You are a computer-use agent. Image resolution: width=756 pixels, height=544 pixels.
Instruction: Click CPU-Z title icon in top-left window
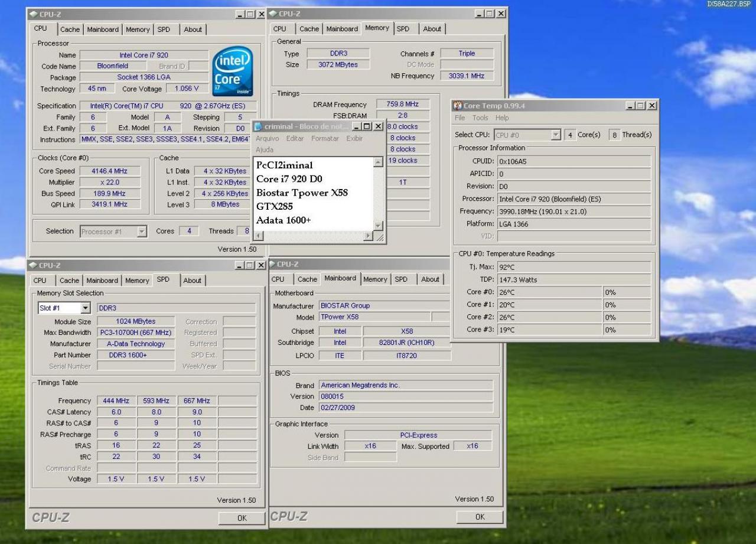click(33, 14)
